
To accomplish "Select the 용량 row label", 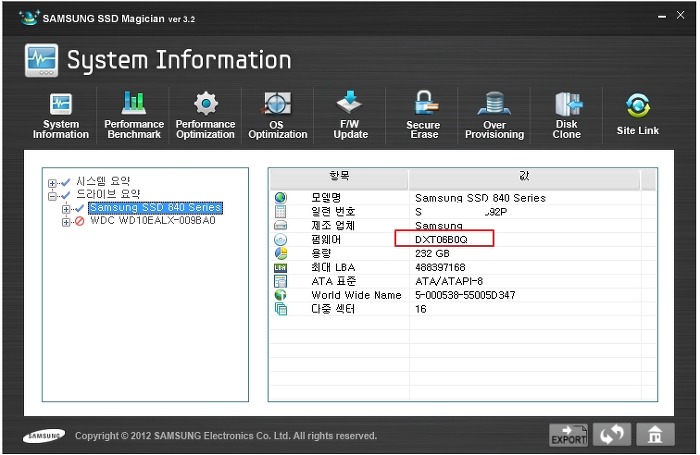I will point(321,254).
